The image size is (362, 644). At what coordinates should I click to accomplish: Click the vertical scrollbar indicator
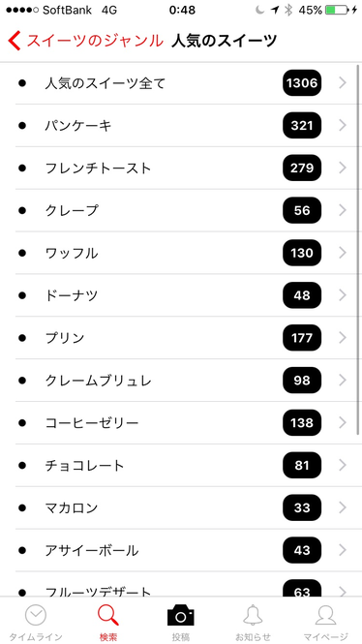point(358,249)
